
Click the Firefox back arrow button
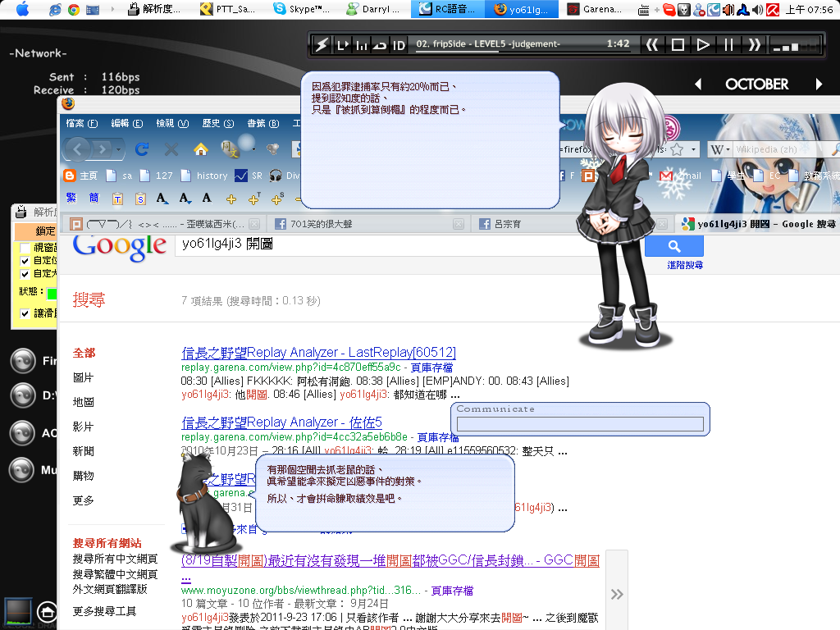coord(78,149)
